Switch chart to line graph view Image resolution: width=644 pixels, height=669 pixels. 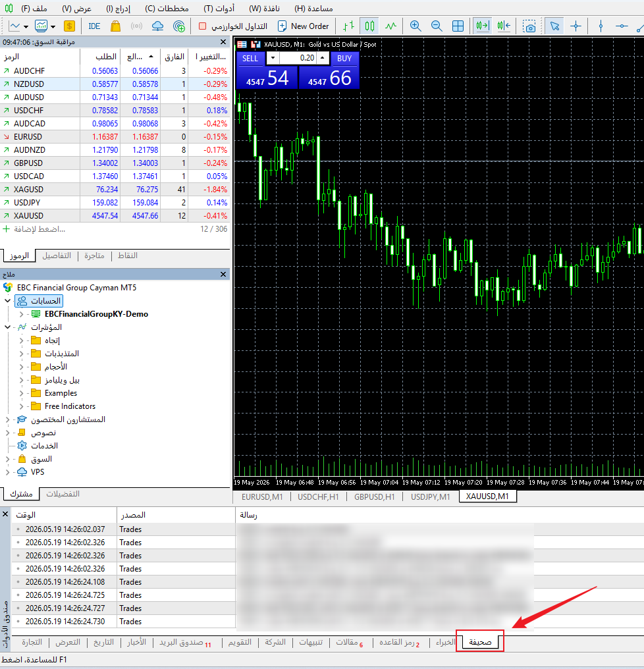point(390,26)
